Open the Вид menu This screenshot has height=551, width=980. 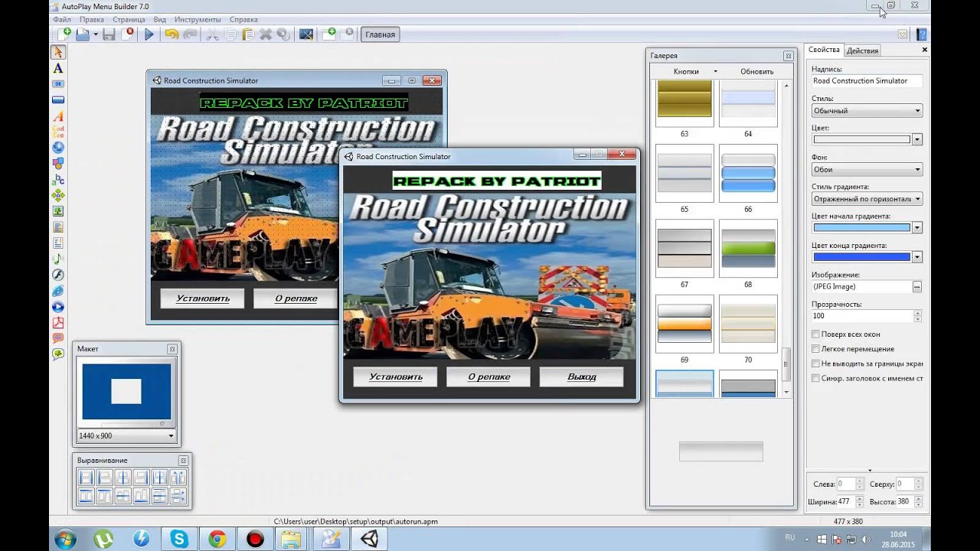159,19
